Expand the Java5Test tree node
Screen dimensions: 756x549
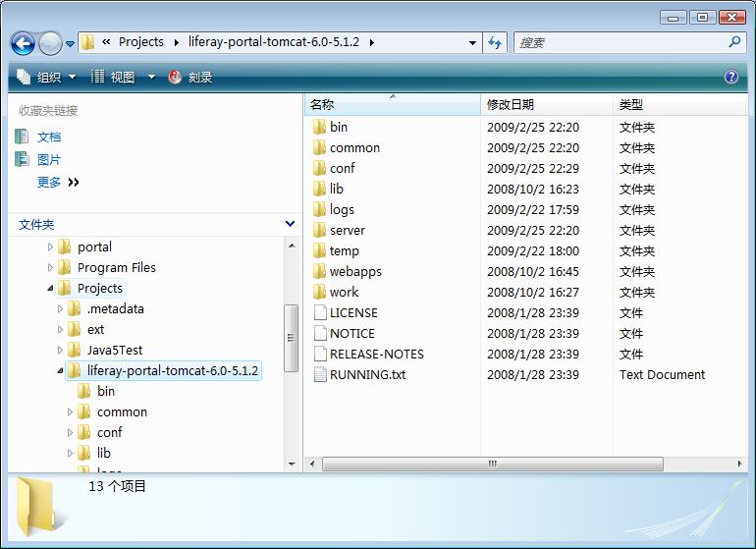[60, 351]
